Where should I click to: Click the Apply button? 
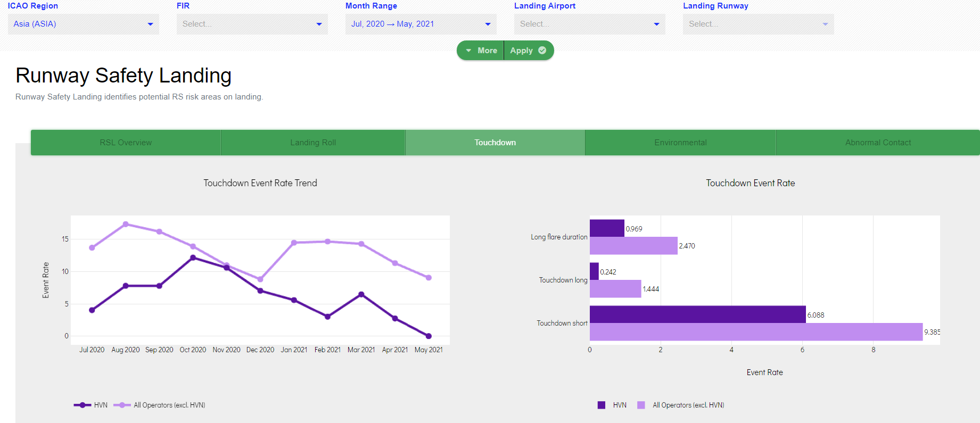pyautogui.click(x=529, y=51)
